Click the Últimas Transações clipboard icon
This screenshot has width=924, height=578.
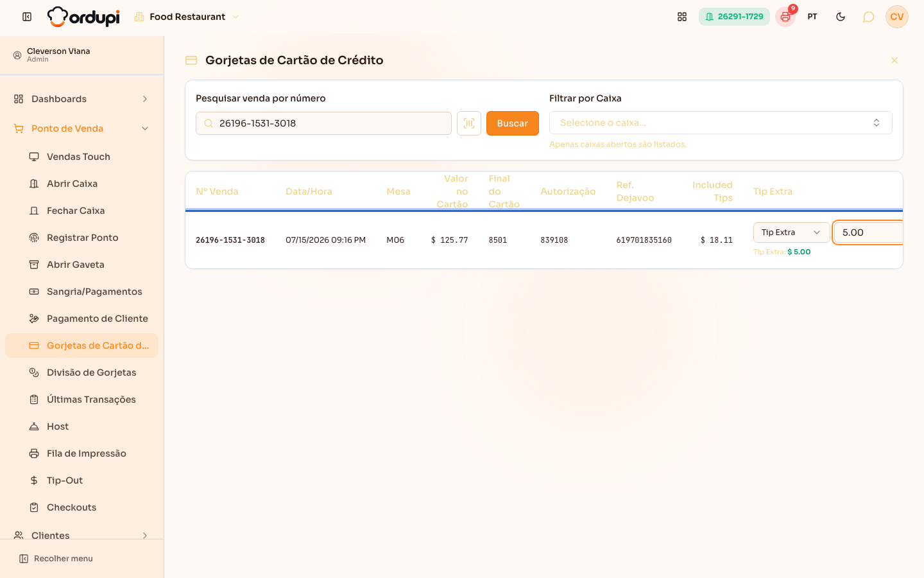pyautogui.click(x=34, y=399)
